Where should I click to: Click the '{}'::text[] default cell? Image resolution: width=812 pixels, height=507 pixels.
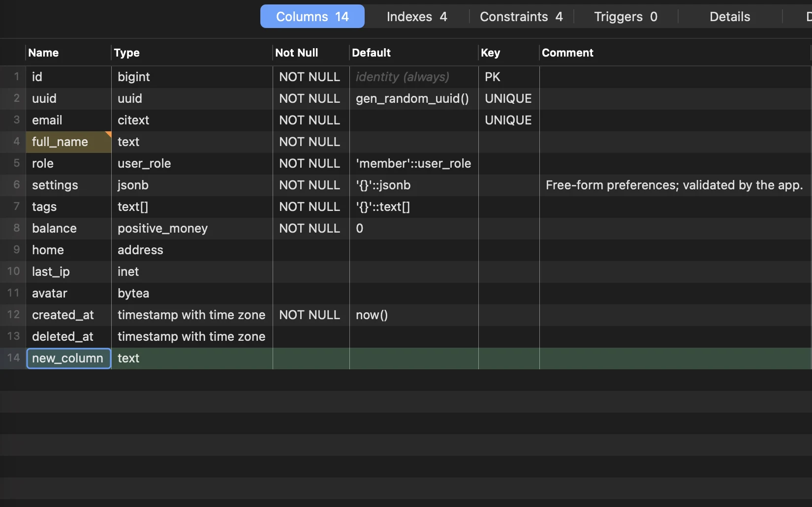(414, 207)
